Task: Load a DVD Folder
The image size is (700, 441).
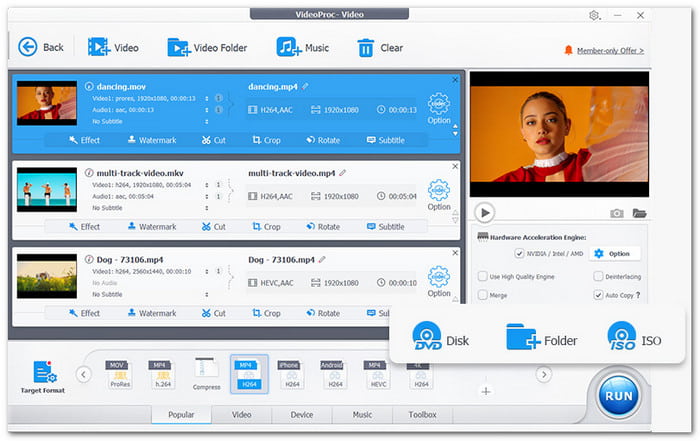Action: 542,337
